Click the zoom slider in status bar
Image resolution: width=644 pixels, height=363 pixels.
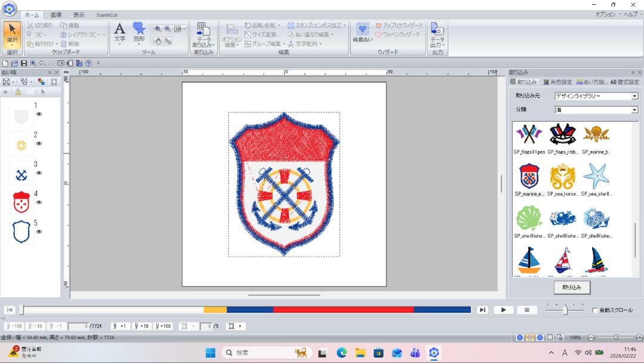(615, 337)
